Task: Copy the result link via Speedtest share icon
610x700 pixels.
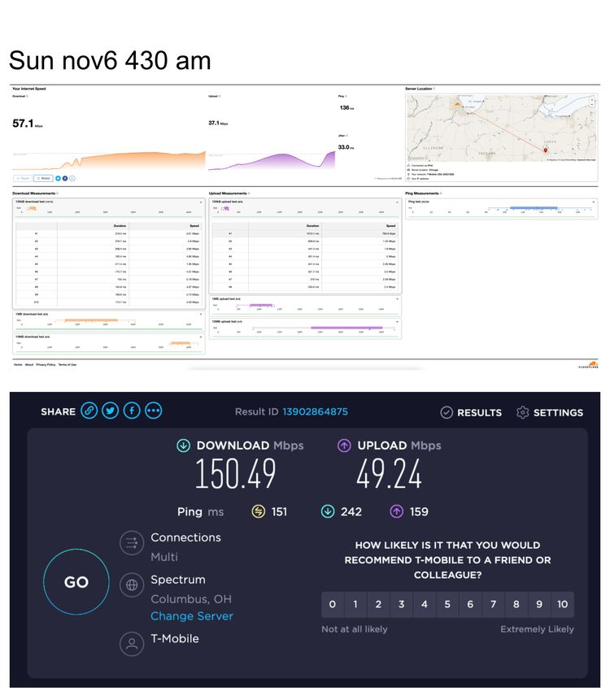Action: pos(89,411)
